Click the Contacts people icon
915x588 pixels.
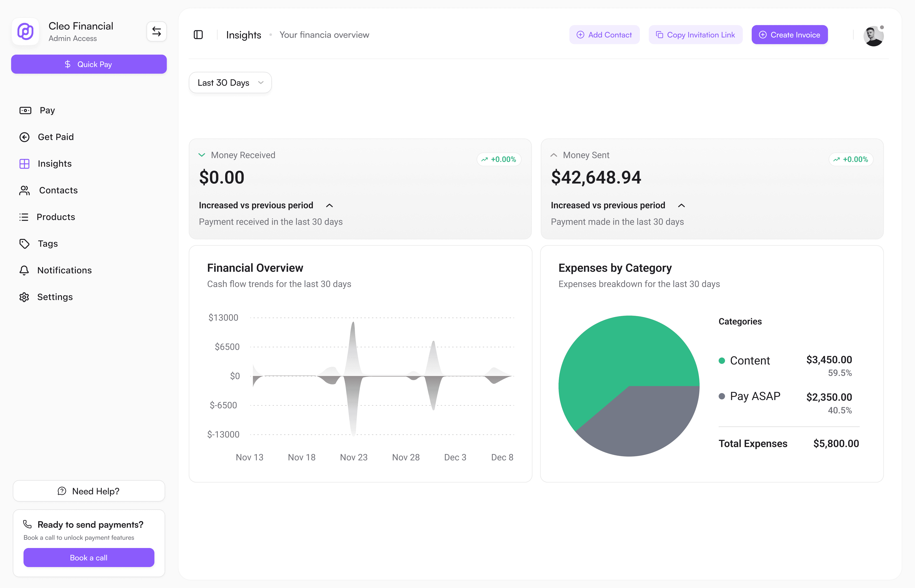tap(24, 190)
